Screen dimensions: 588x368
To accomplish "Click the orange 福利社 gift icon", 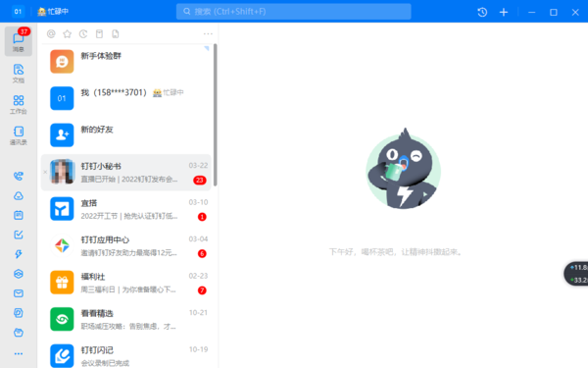I will pyautogui.click(x=62, y=283).
